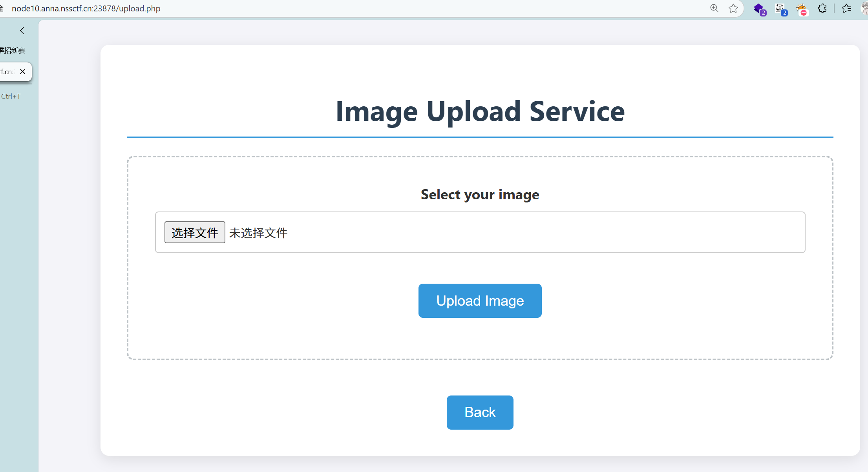Select the current nssctf.cn tab
This screenshot has height=472, width=868.
tap(8, 71)
